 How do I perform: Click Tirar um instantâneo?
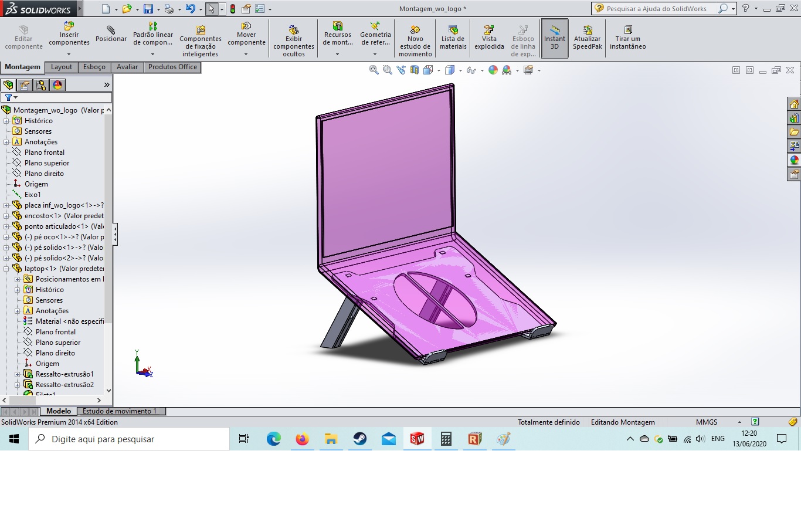(x=628, y=38)
